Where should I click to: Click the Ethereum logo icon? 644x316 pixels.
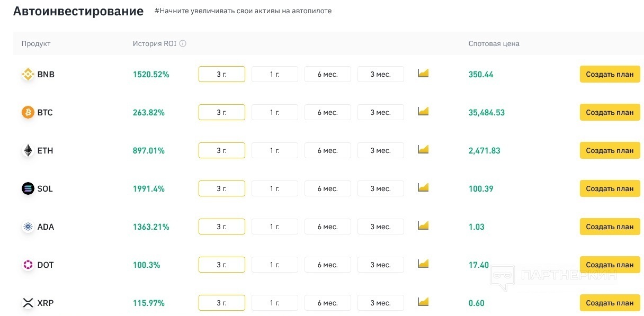coord(28,151)
